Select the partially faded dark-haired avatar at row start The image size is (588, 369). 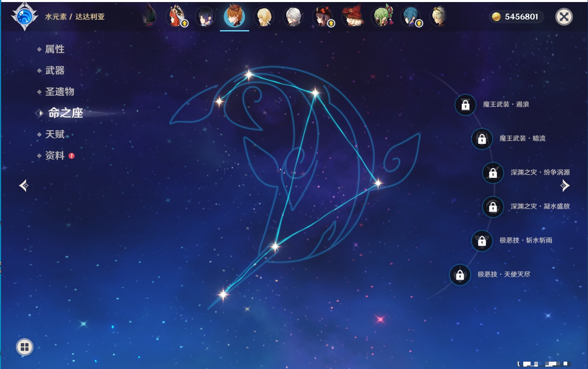tap(149, 17)
